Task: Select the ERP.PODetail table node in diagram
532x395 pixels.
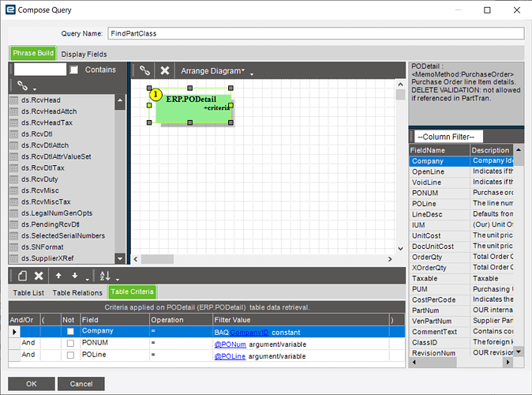Action: [x=193, y=108]
